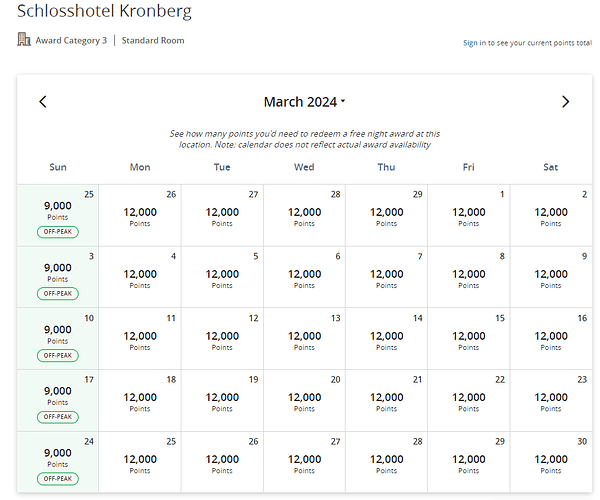Select Sunday March 17 for 9,000 points

[58, 401]
